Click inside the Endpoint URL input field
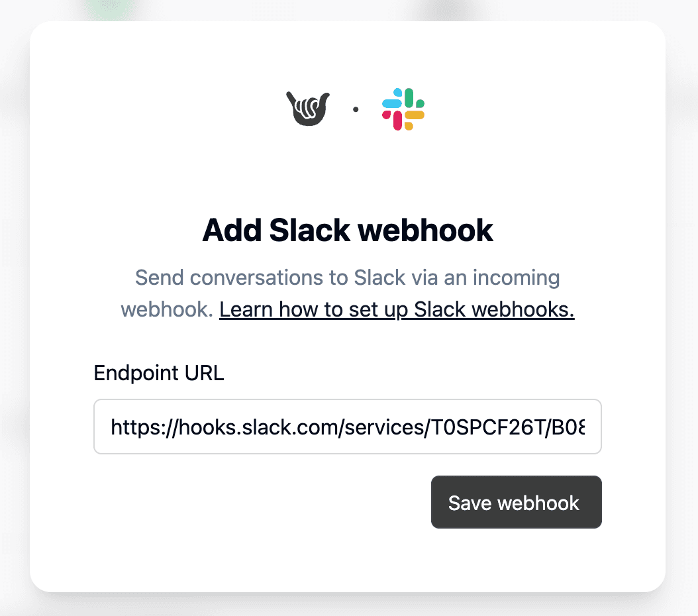 348,427
